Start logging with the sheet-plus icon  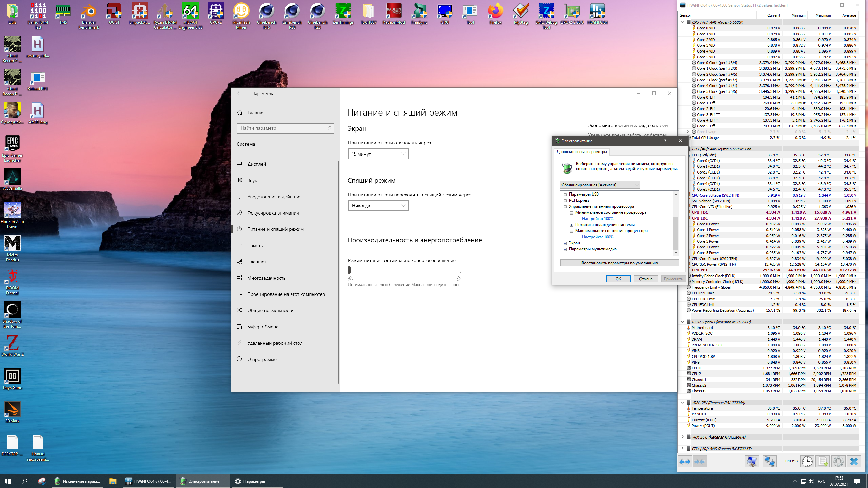tap(823, 462)
